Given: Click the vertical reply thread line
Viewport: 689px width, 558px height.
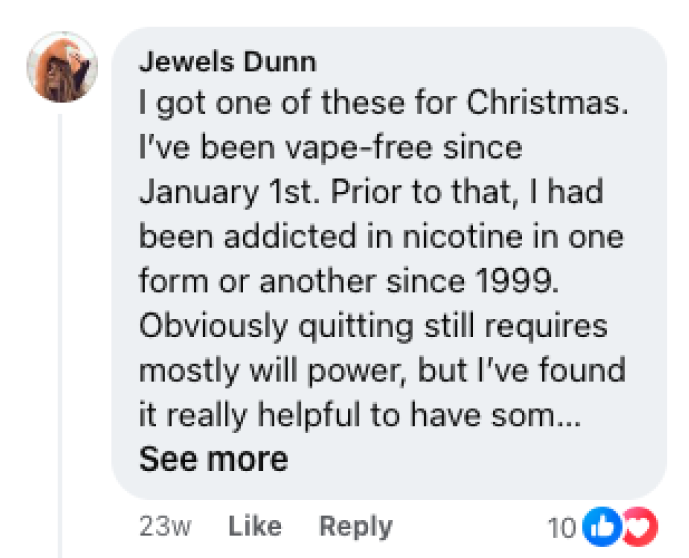Looking at the screenshot, I should [x=60, y=330].
